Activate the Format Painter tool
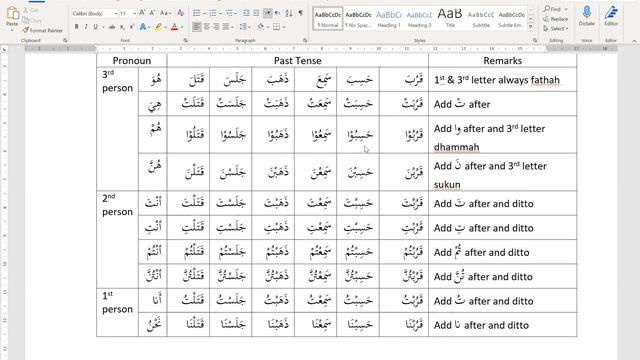The height and width of the screenshot is (360, 640). (x=42, y=30)
